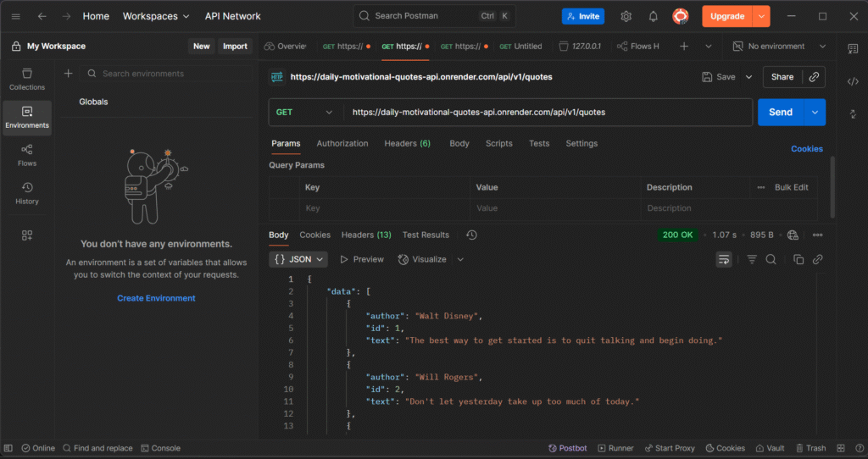
Task: Switch to the Authorization tab
Action: pyautogui.click(x=342, y=143)
